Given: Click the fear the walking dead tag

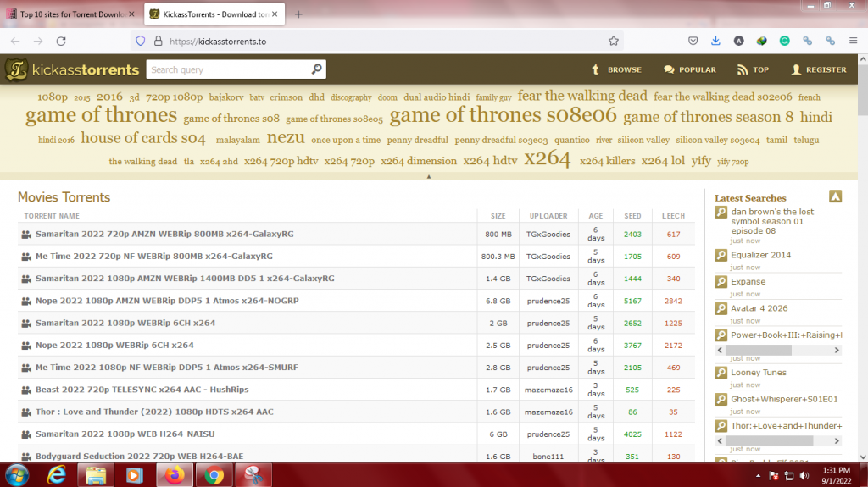Looking at the screenshot, I should [582, 96].
